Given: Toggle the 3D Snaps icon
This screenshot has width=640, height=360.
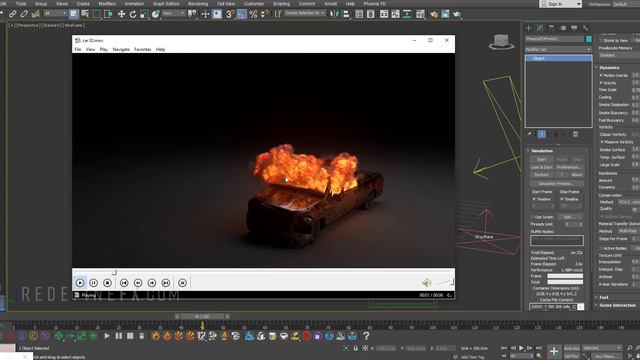Looking at the screenshot, I should pos(230,14).
